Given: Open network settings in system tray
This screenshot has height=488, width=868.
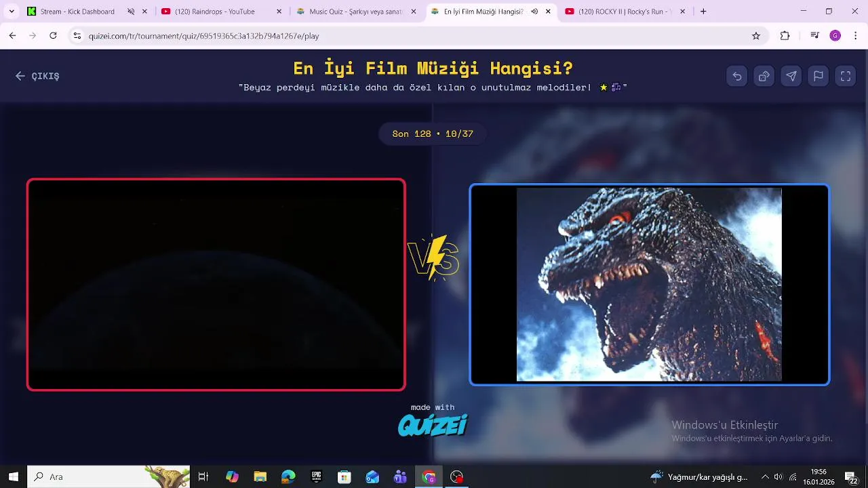Looking at the screenshot, I should click(793, 476).
